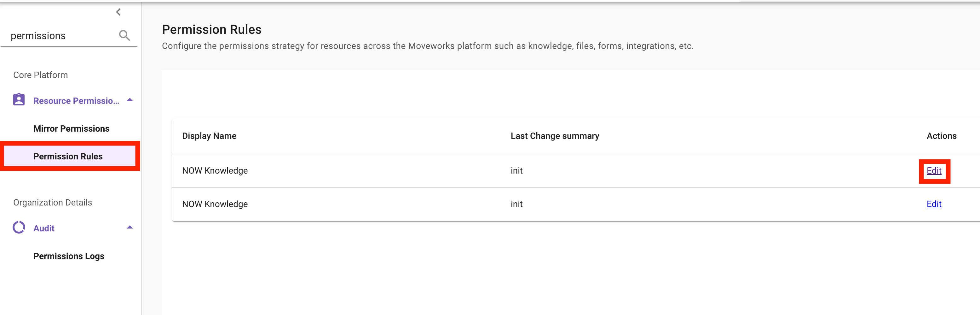Select the second NOW Knowledge row name
The height and width of the screenshot is (315, 980).
[x=215, y=204]
